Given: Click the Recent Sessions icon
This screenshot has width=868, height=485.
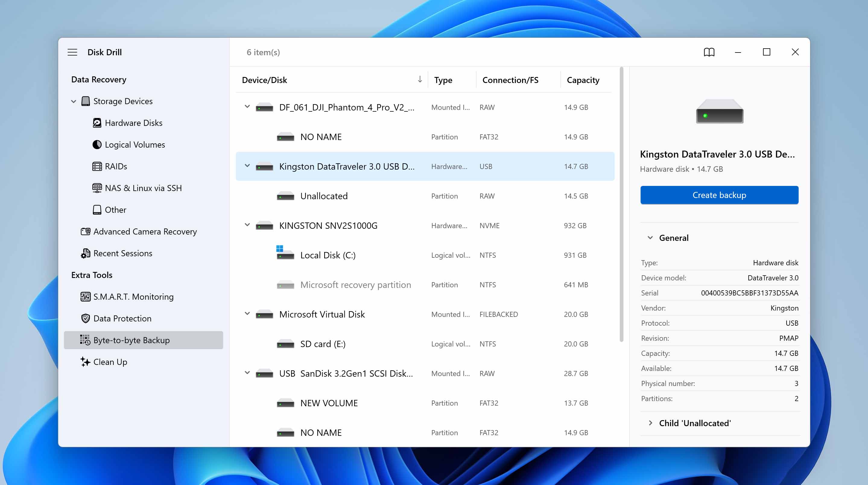Looking at the screenshot, I should (86, 253).
